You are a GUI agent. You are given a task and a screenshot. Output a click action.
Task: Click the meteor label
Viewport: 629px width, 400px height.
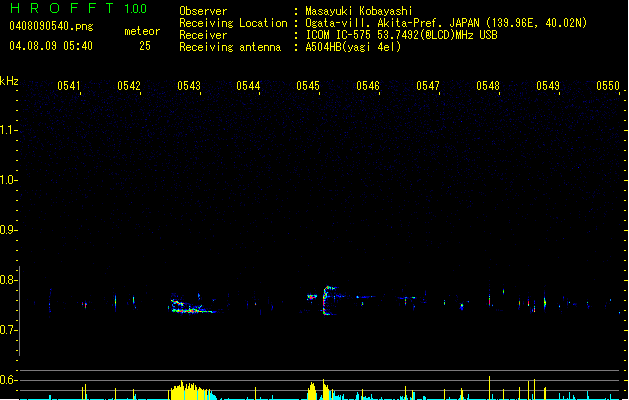[142, 31]
